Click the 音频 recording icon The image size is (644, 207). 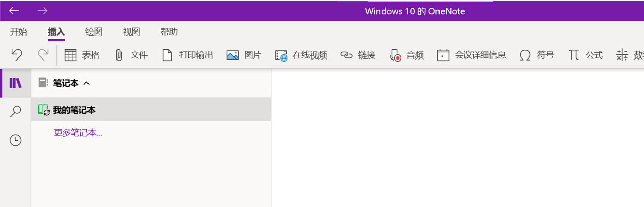click(x=395, y=56)
